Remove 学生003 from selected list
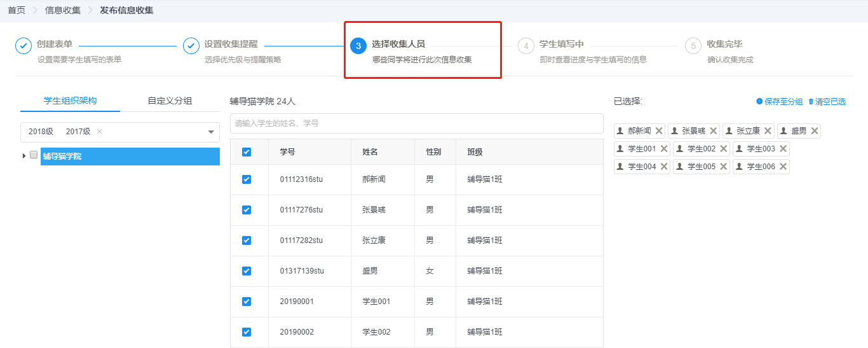This screenshot has height=348, width=868. click(x=783, y=149)
